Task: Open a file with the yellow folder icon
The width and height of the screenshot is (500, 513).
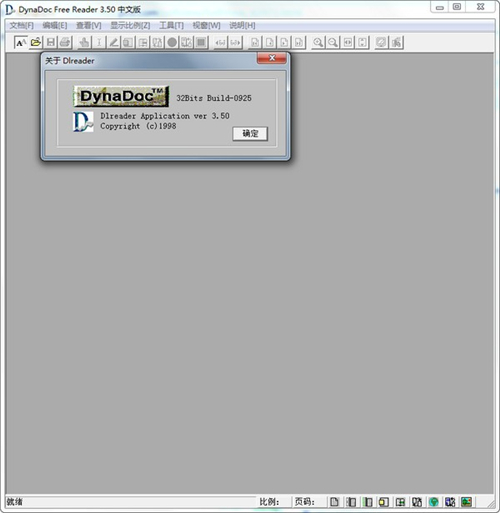Action: [x=36, y=43]
